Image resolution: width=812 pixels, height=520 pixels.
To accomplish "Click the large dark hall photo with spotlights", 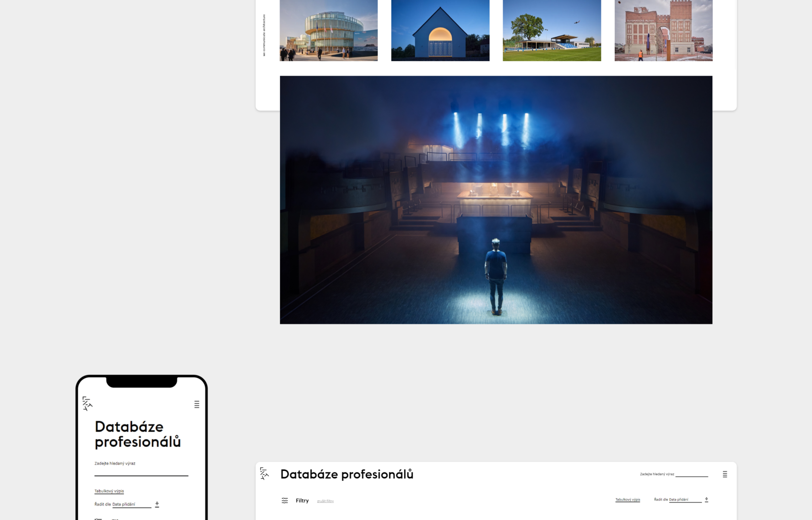I will click(x=496, y=200).
